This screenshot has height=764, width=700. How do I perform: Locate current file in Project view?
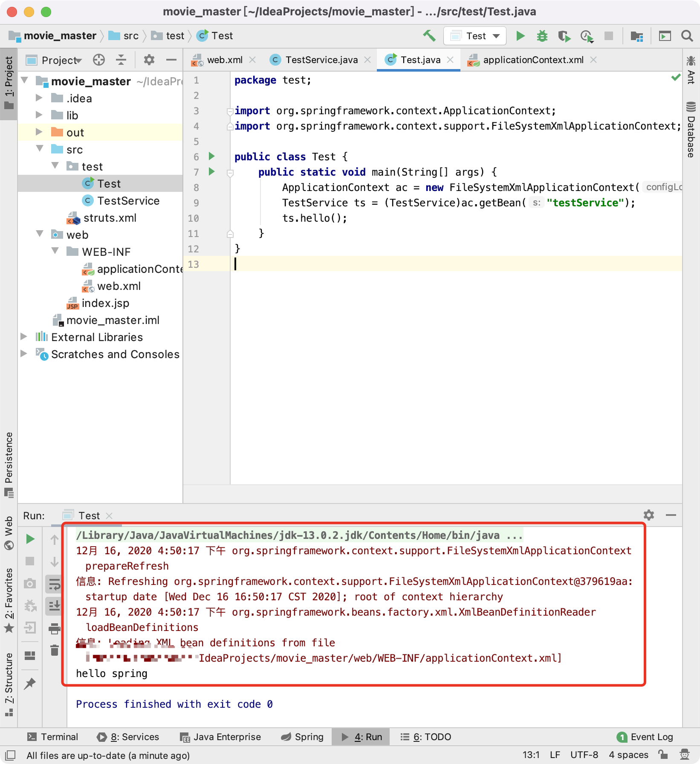[x=99, y=60]
